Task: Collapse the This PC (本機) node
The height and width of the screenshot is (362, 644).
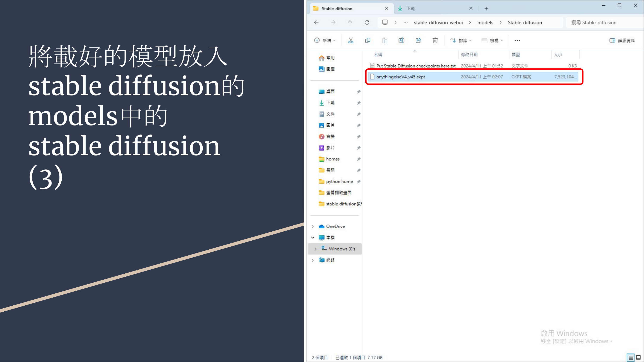Action: (313, 238)
